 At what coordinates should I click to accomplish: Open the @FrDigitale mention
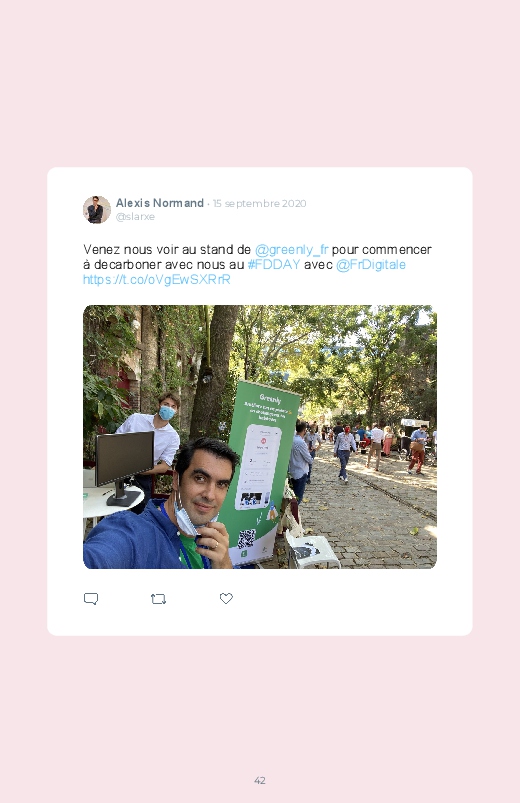(x=370, y=264)
